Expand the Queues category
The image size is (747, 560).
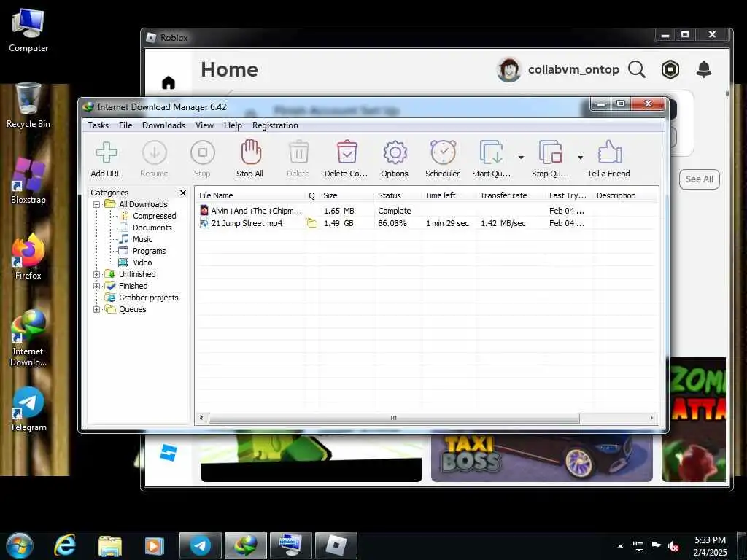click(x=97, y=309)
